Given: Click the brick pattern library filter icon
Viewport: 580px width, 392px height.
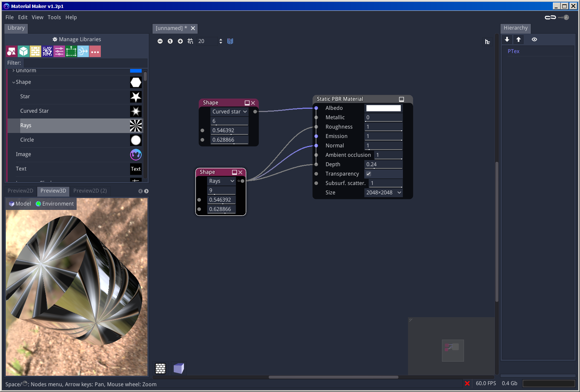Looking at the screenshot, I should point(35,52).
